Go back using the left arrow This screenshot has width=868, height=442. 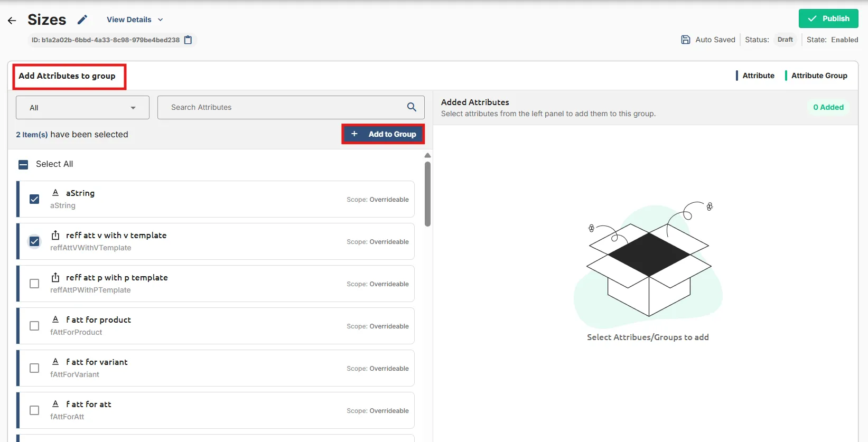pyautogui.click(x=12, y=21)
